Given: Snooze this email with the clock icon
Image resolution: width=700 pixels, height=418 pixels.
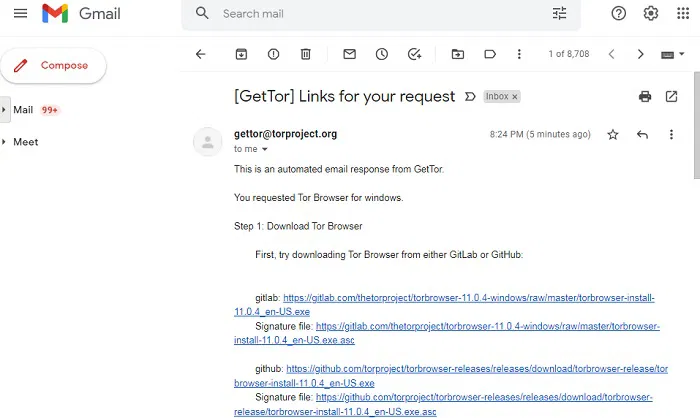Looking at the screenshot, I should [382, 54].
